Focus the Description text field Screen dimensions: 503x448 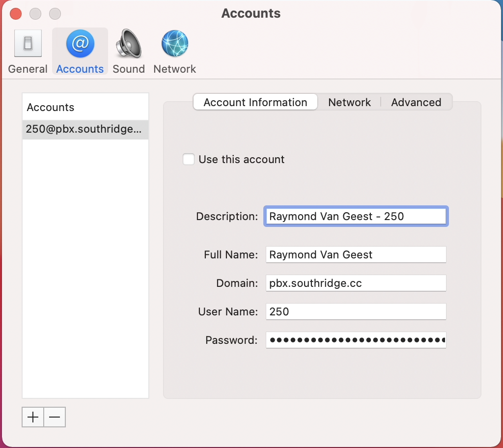point(356,216)
